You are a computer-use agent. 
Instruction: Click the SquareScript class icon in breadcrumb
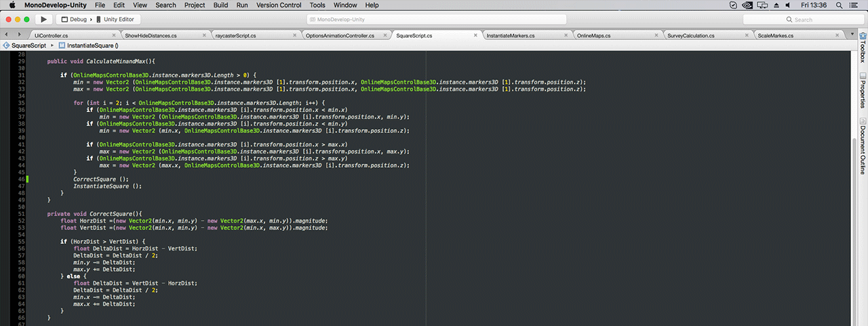6,46
